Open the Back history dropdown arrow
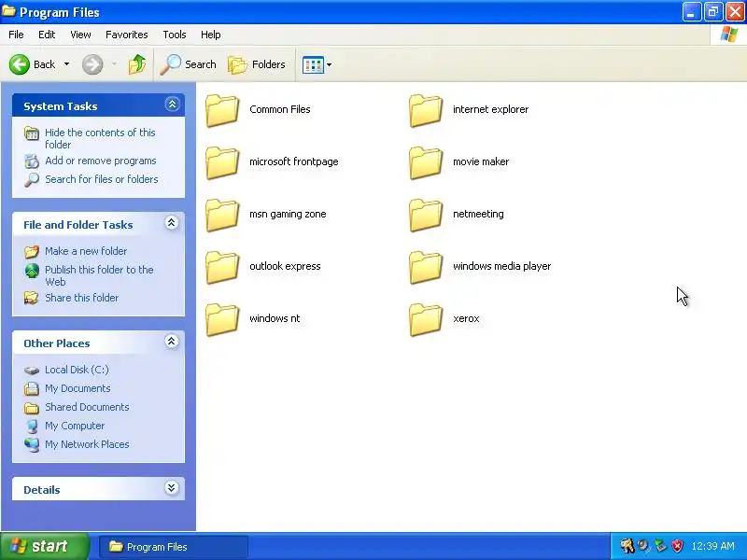The image size is (747, 560). [x=66, y=64]
